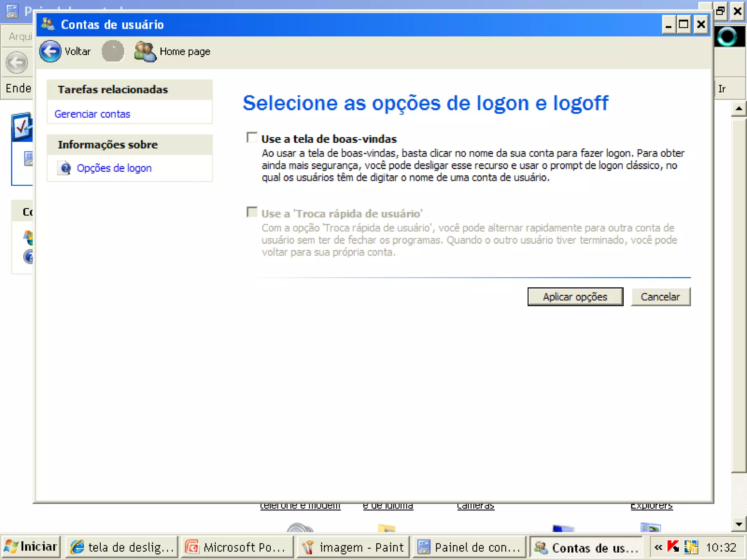Viewport: 747px width, 560px height.
Task: Click the Windows flag icon on Iniciar
Action: pyautogui.click(x=11, y=547)
